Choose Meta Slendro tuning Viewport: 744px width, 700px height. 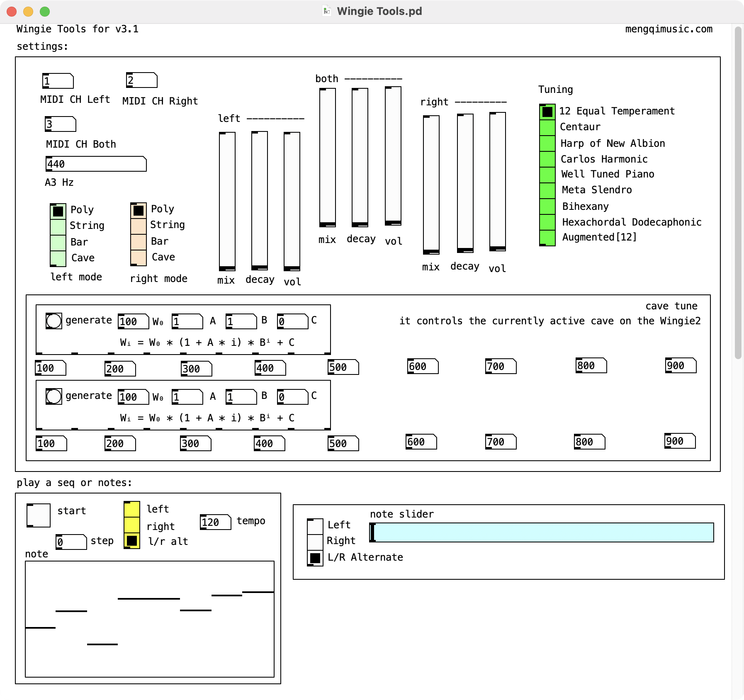547,191
